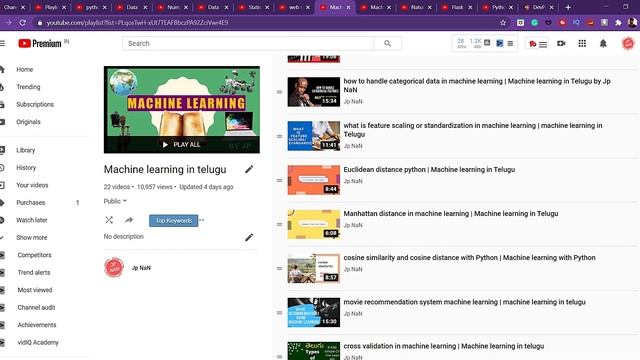Edit the playlist description pencil icon
This screenshot has width=640, height=360.
point(249,237)
